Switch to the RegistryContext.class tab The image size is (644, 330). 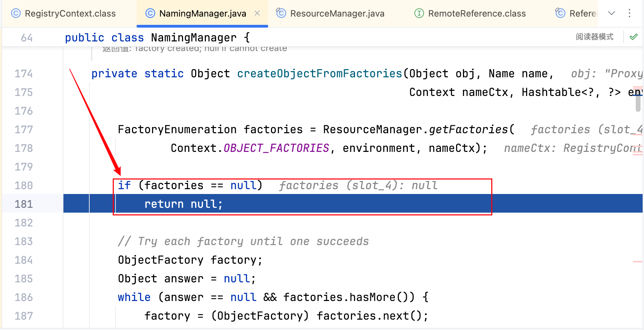click(70, 13)
